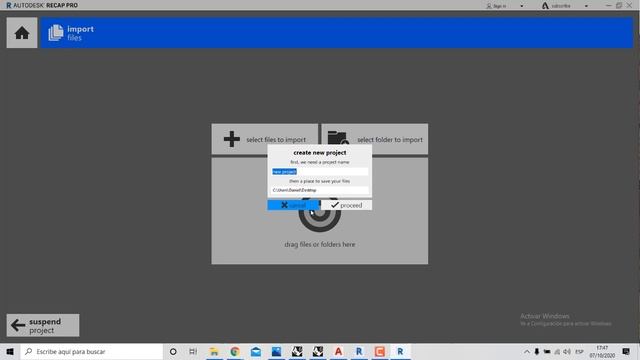Open Task View on the taskbar
Viewport: 640px width, 360px height.
coord(193,351)
